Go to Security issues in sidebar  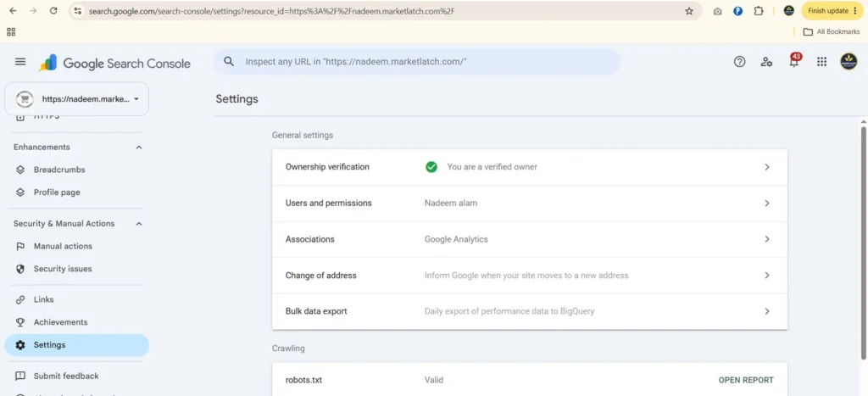point(63,269)
